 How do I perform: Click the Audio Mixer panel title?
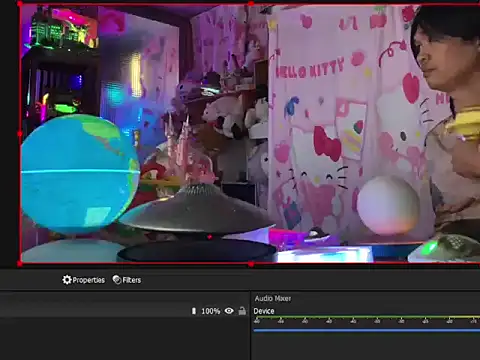click(x=273, y=298)
